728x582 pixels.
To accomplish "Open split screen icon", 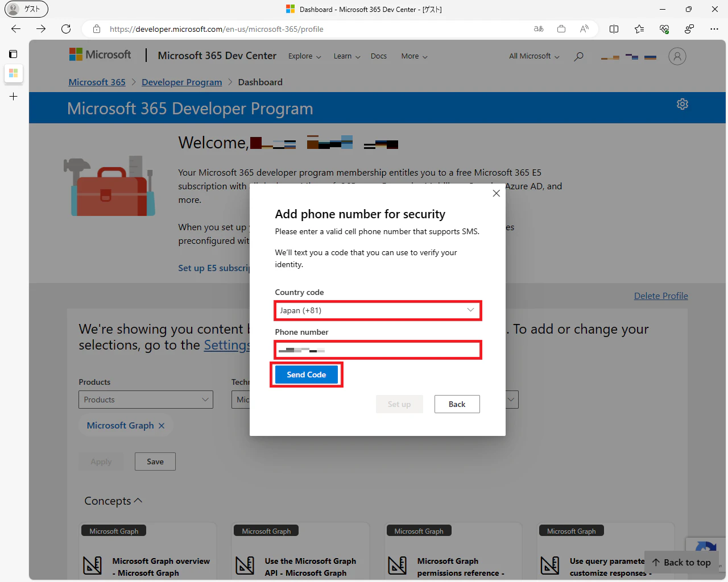I will (614, 29).
